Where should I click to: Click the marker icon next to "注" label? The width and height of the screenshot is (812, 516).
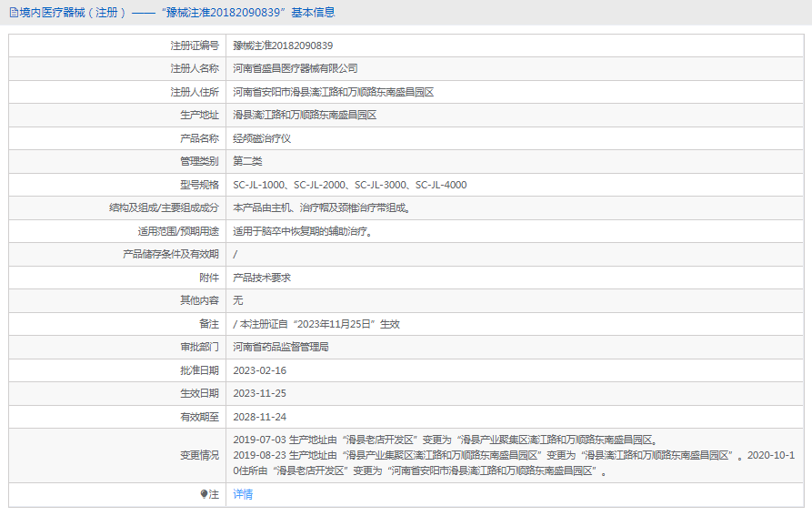click(x=204, y=494)
